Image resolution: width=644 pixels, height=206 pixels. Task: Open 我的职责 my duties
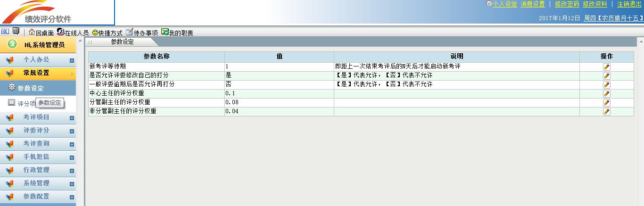click(177, 33)
